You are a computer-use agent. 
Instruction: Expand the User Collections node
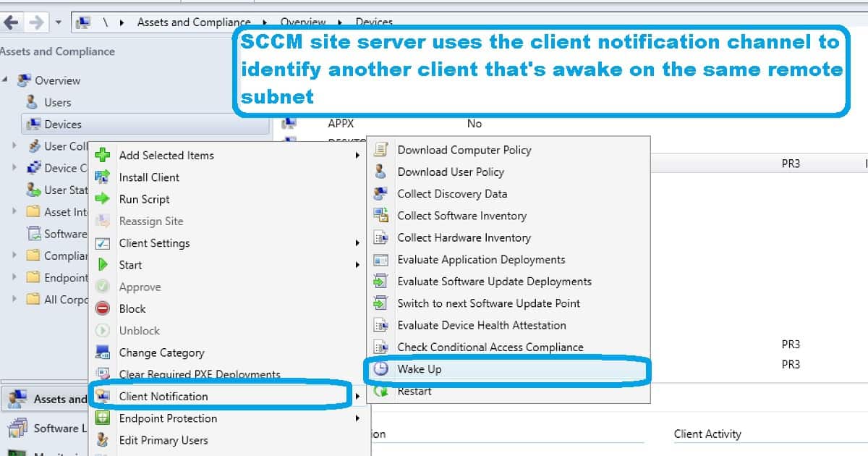pyautogui.click(x=14, y=145)
